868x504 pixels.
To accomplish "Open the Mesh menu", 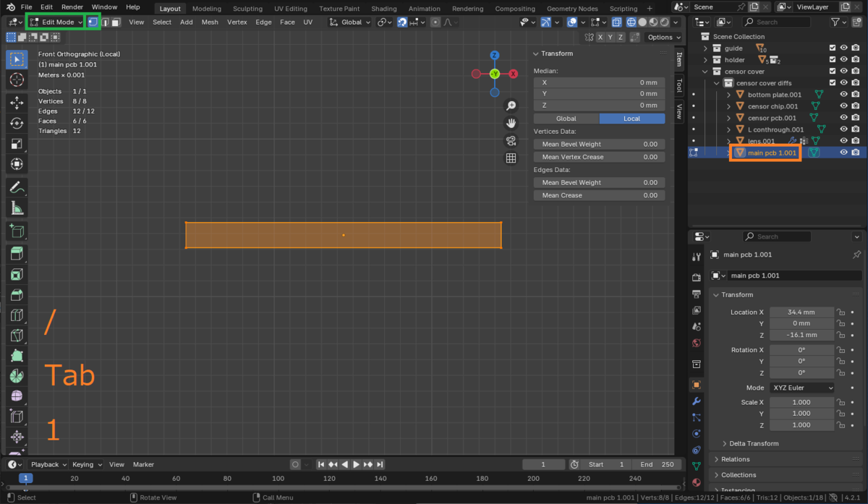I will point(210,22).
